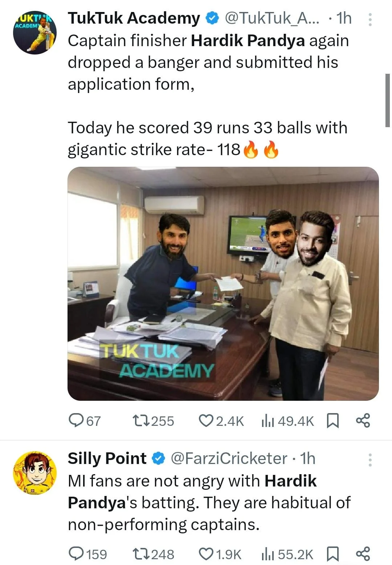Retweet the TukTuk Academy post
Viewport: 392px width, 565px height.
pos(140,421)
